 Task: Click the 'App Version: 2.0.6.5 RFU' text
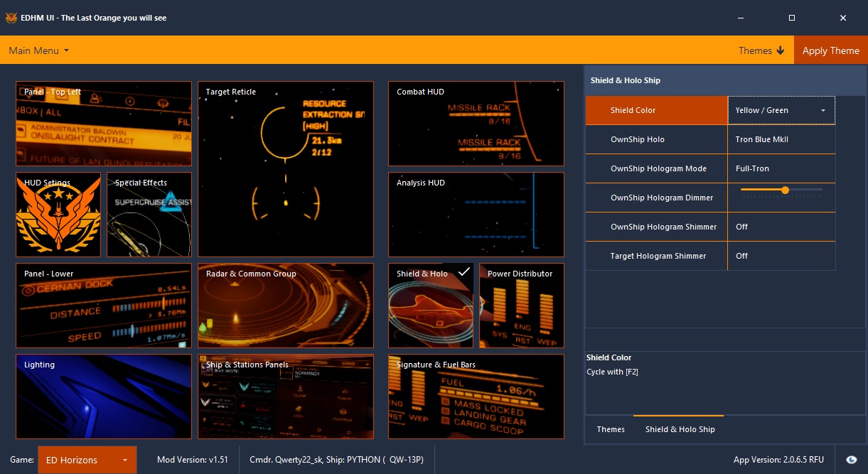point(780,460)
